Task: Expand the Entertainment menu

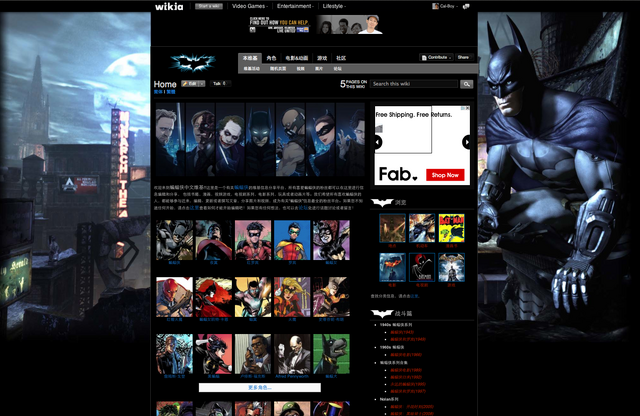Action: 295,6
